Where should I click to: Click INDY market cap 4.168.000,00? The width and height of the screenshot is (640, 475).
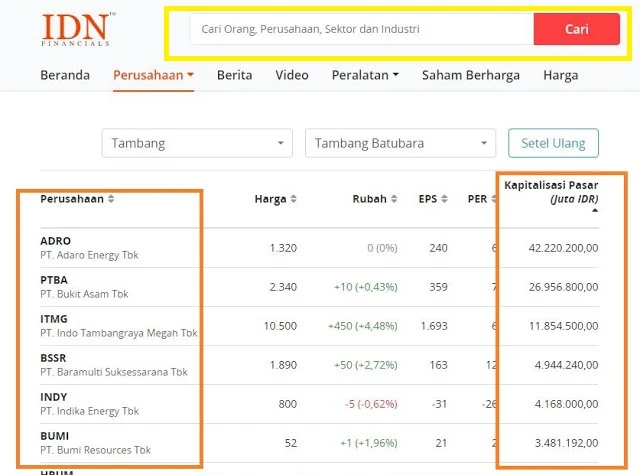[x=567, y=404]
